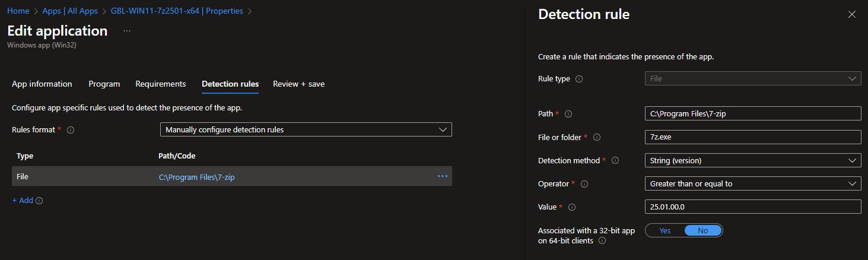Click info icon next to Path label
The width and height of the screenshot is (868, 260).
pos(568,114)
